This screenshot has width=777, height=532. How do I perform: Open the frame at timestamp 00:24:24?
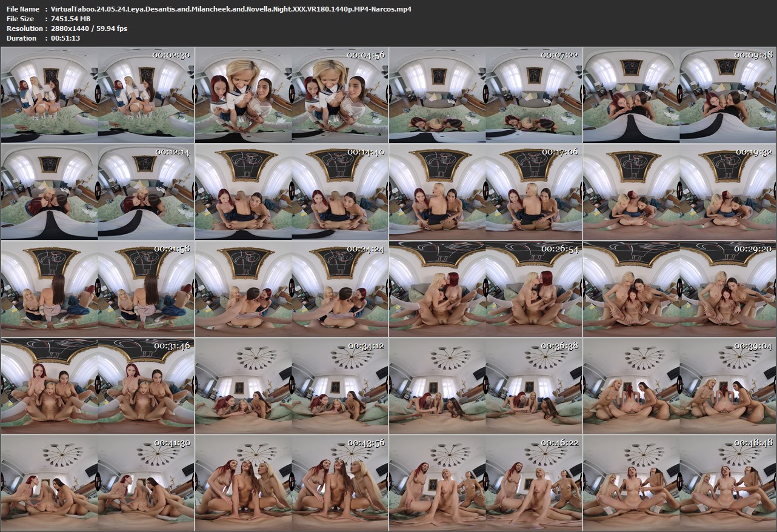(292, 288)
